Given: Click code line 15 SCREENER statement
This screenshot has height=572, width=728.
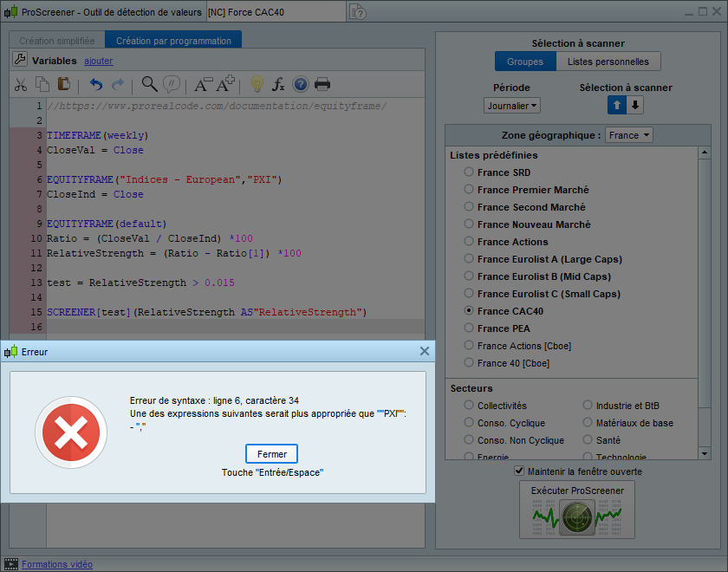Looking at the screenshot, I should coord(206,312).
